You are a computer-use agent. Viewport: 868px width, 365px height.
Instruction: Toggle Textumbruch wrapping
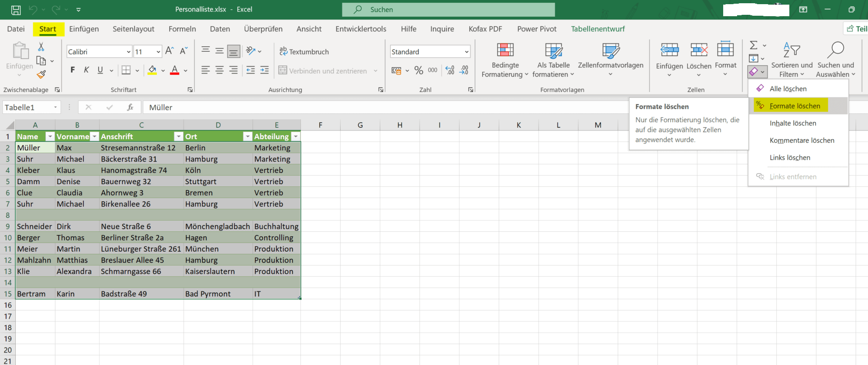(304, 51)
